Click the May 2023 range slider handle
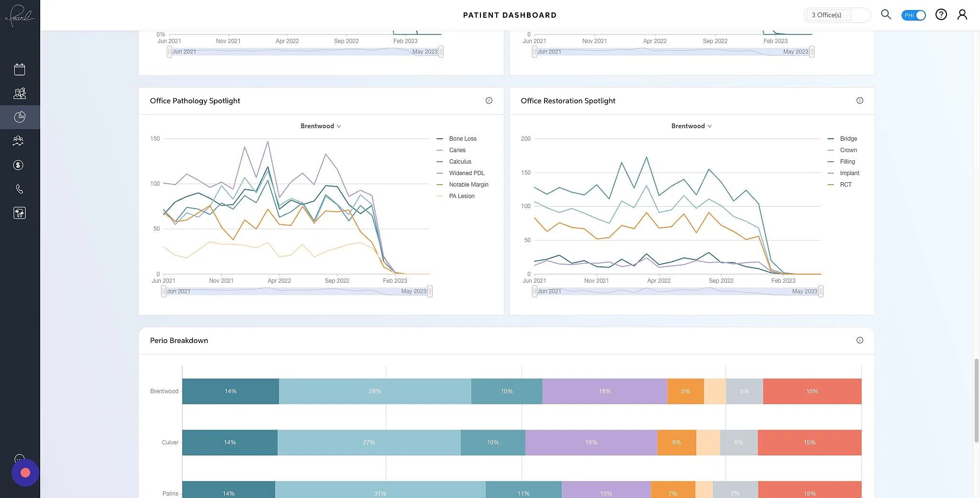This screenshot has height=498, width=980. tap(429, 291)
